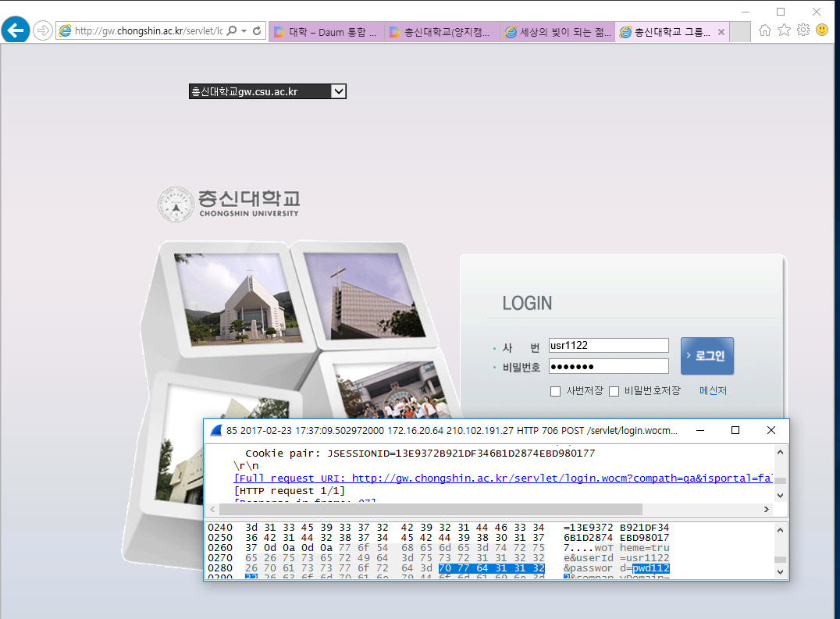Maximize the Internet Explorer window
The image size is (840, 619).
(781, 11)
